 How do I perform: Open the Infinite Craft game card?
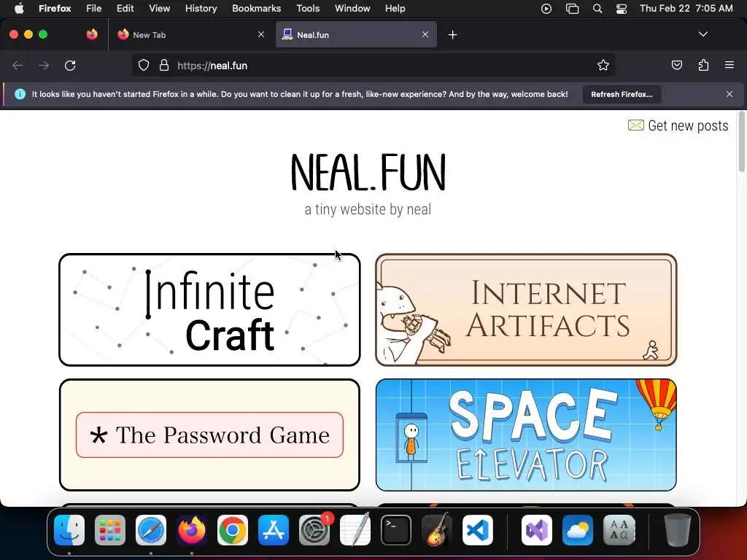209,310
